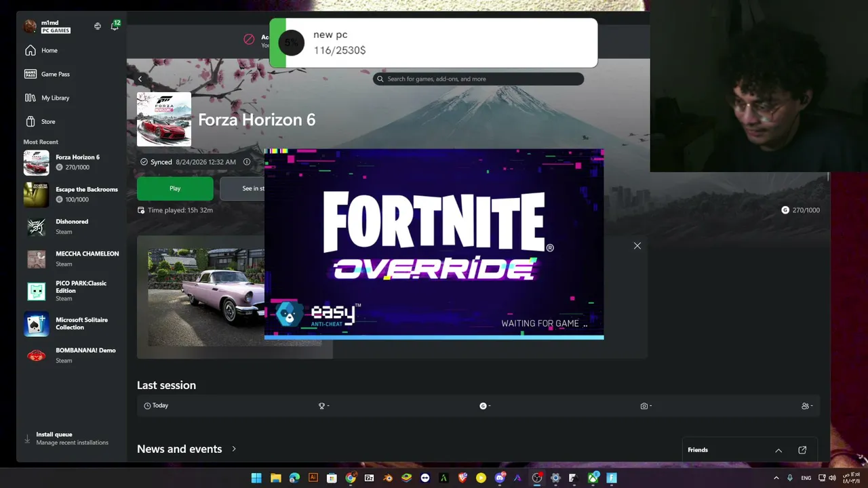Switch the ENG input language
Screen dimensions: 868x488
tap(806, 478)
